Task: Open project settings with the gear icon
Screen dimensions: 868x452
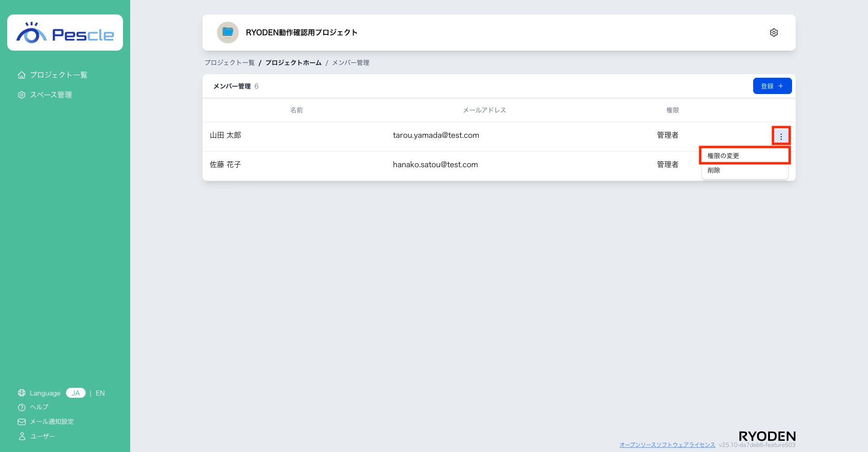Action: click(x=774, y=32)
